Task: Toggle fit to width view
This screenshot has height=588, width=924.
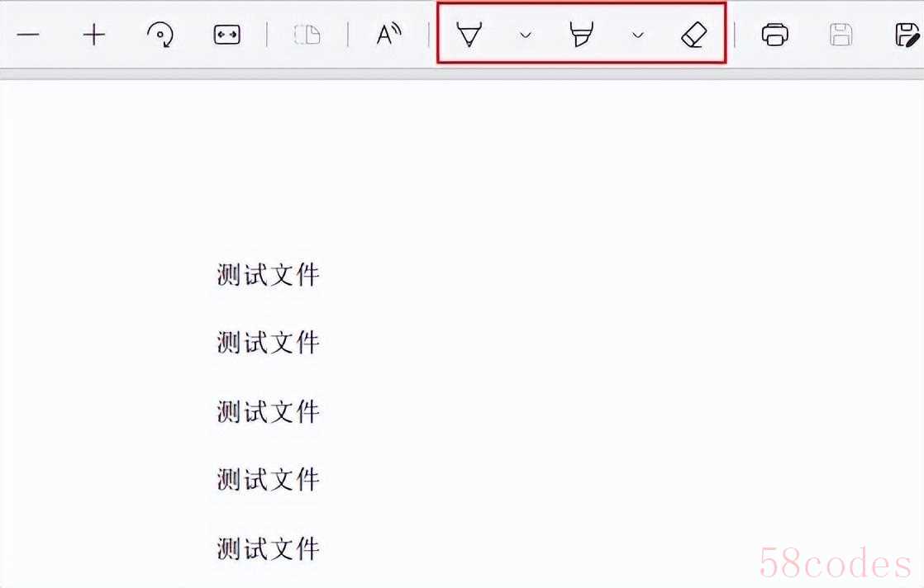Action: point(227,35)
